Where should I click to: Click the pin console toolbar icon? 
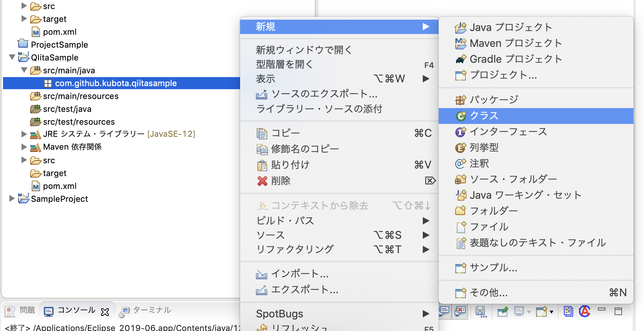(502, 311)
